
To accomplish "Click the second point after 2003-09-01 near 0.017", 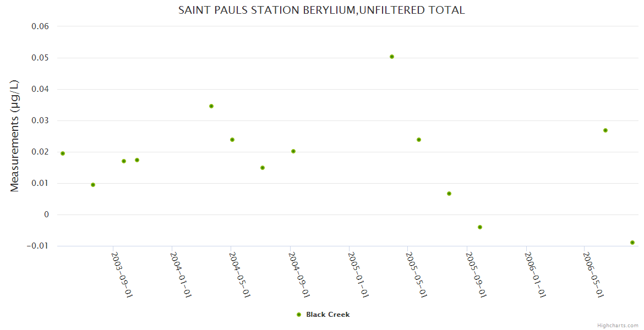I will tap(137, 160).
